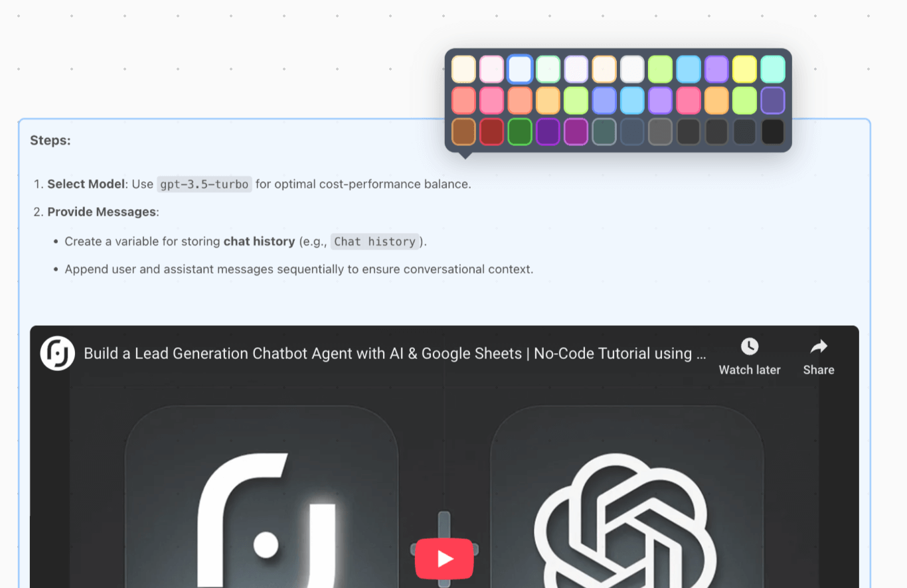Click the YouTube play button

444,559
